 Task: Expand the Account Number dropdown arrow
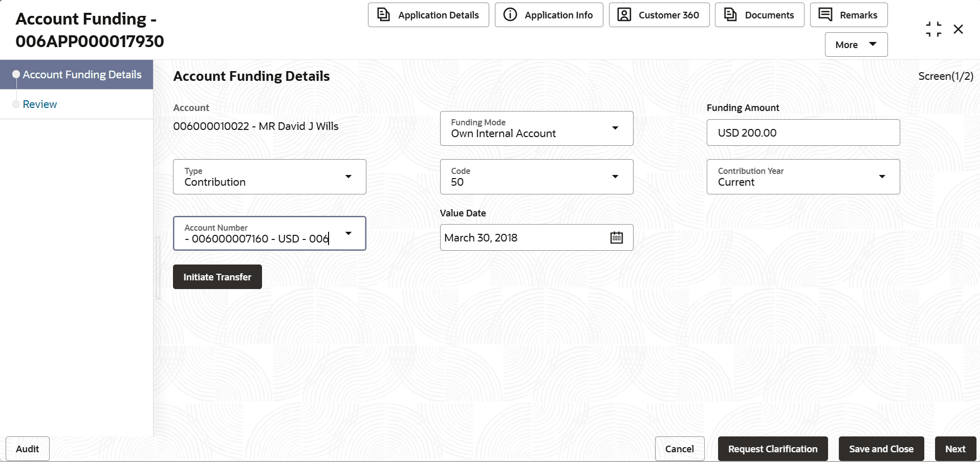click(x=349, y=233)
